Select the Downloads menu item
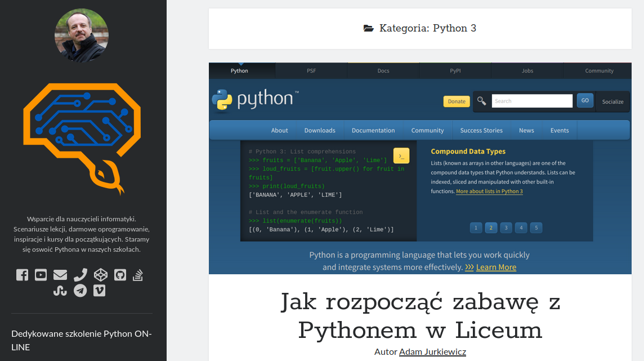The image size is (644, 361). coord(320,130)
